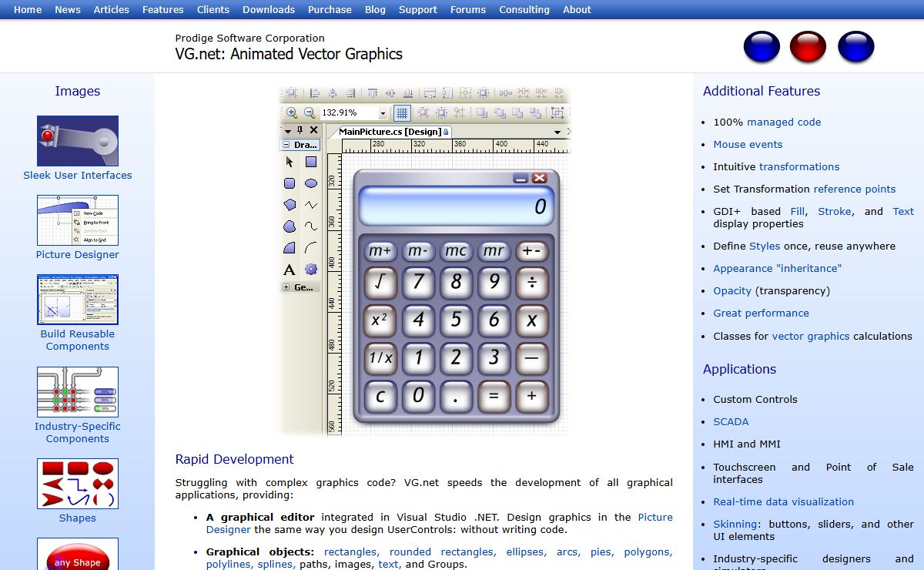Click the calculator's equals key

pos(494,396)
